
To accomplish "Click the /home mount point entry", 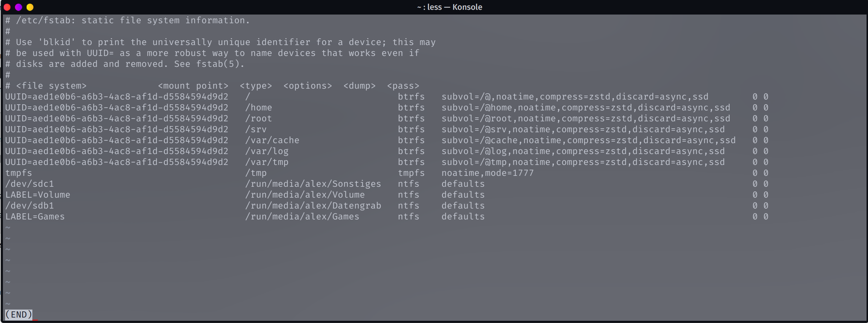I will click(x=259, y=108).
